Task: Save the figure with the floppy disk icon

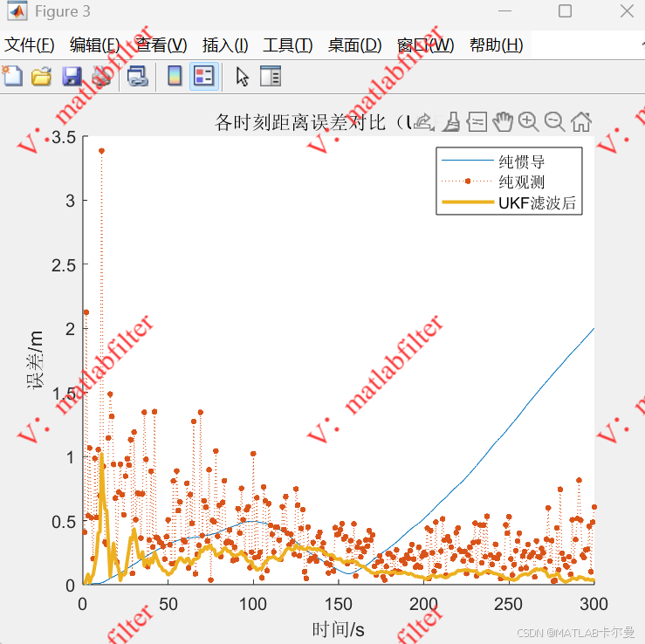Action: click(72, 76)
